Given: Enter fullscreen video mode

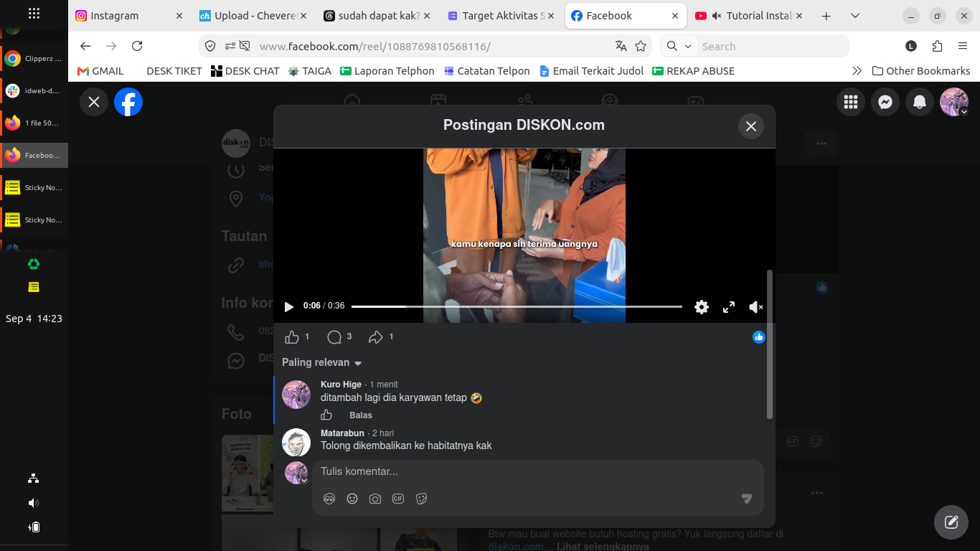Looking at the screenshot, I should (x=729, y=307).
